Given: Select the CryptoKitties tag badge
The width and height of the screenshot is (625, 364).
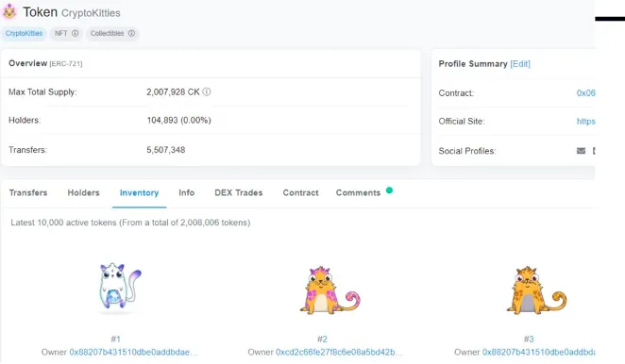Looking at the screenshot, I should pyautogui.click(x=24, y=33).
